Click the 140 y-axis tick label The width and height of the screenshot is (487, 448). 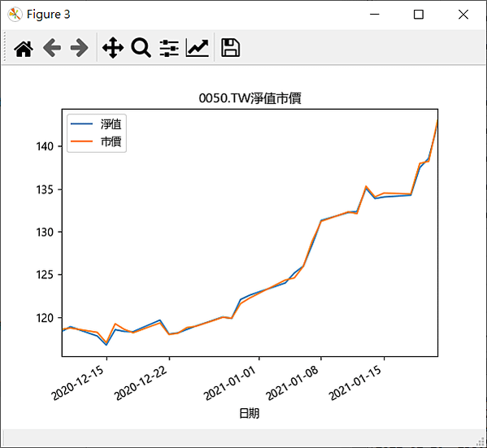click(45, 146)
